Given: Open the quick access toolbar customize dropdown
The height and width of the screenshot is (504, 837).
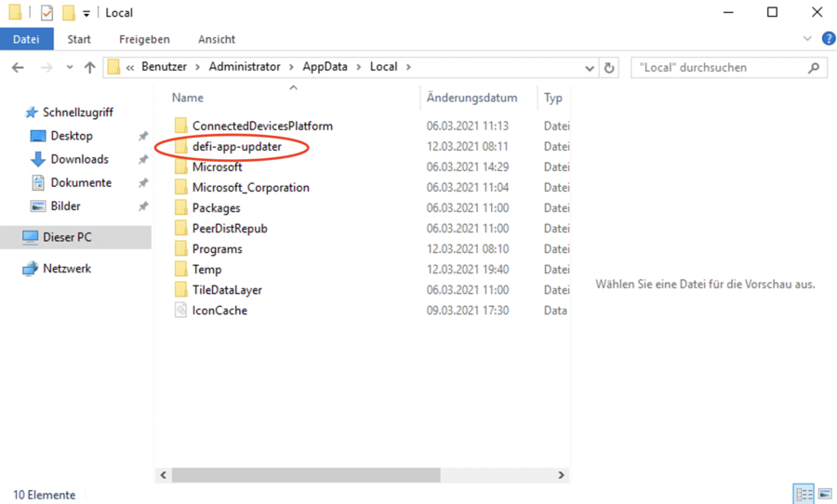Looking at the screenshot, I should [x=86, y=13].
